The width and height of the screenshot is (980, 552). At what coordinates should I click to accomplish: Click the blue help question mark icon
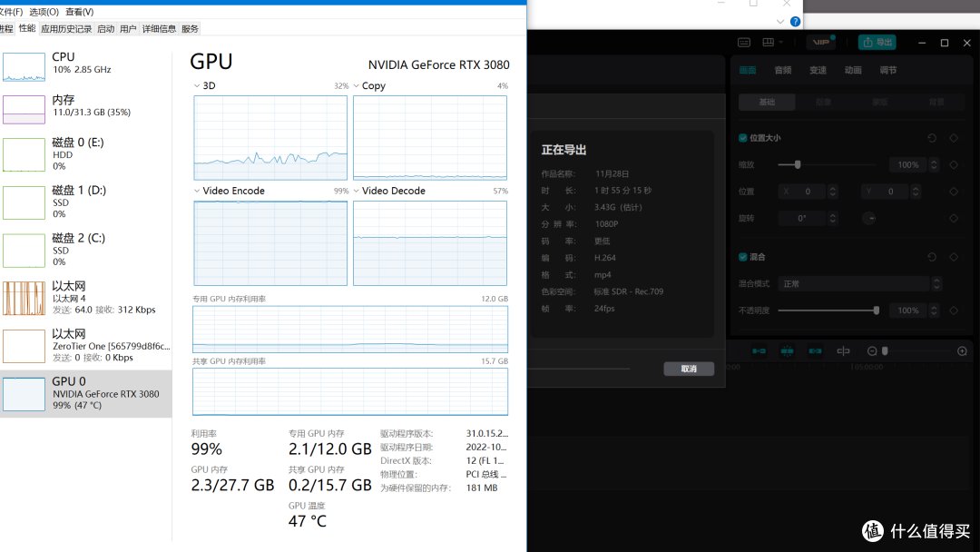click(x=795, y=21)
